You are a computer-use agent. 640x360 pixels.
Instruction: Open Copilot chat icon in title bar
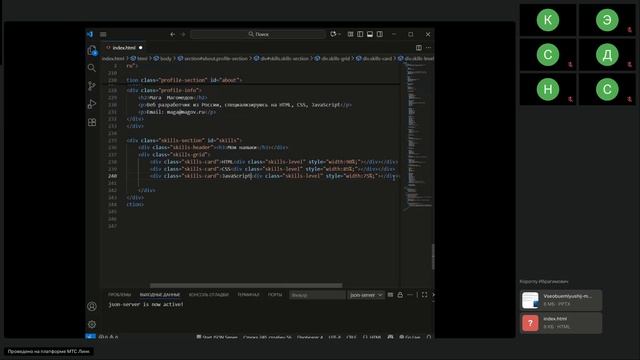click(x=333, y=34)
